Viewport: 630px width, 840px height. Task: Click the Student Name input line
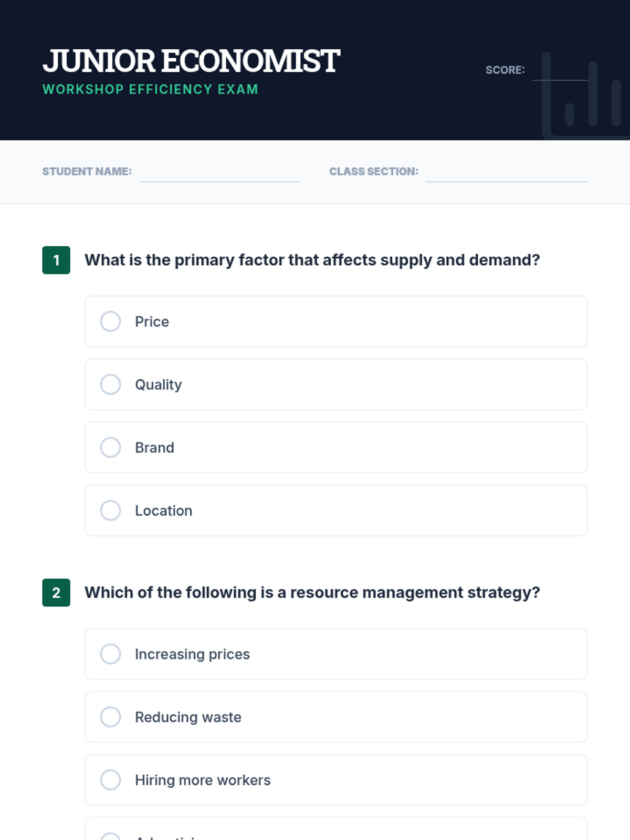[220, 173]
